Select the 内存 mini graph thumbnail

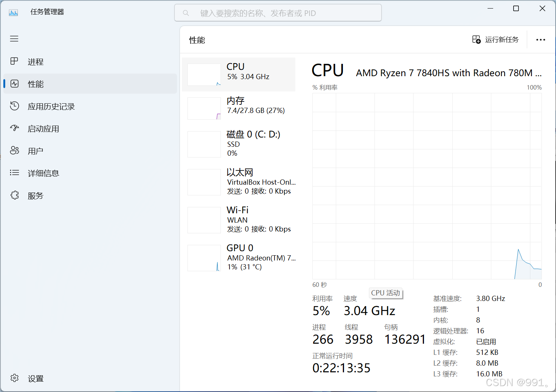coord(204,108)
